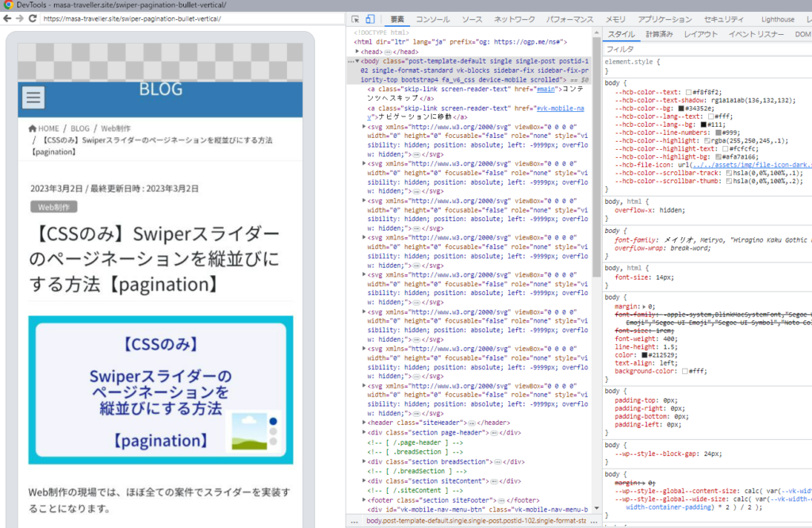The width and height of the screenshot is (812, 528).
Task: Click the フィルタ styles filter field
Action: tap(707, 49)
